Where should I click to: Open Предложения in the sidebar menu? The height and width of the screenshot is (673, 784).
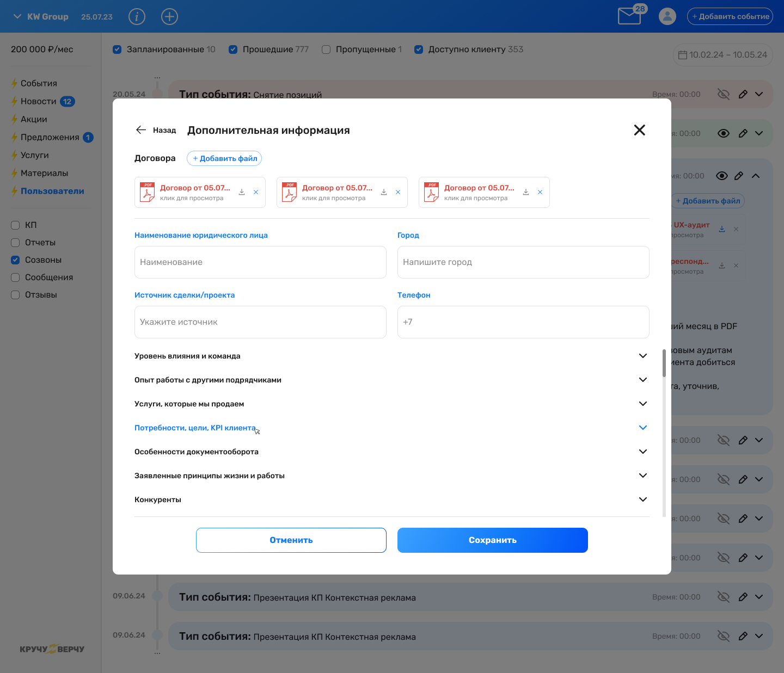50,137
